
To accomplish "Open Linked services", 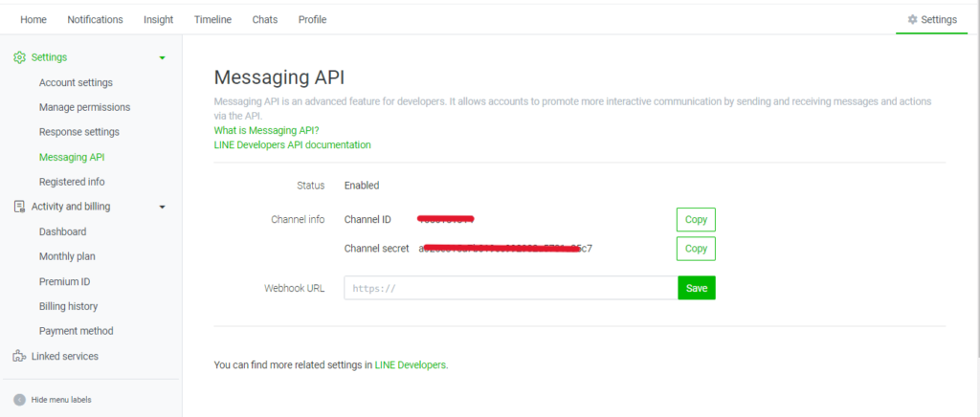I will (64, 357).
